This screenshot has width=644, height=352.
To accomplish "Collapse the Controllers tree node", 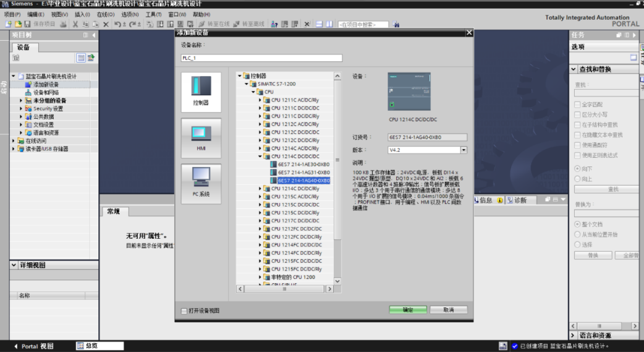I will pos(240,75).
